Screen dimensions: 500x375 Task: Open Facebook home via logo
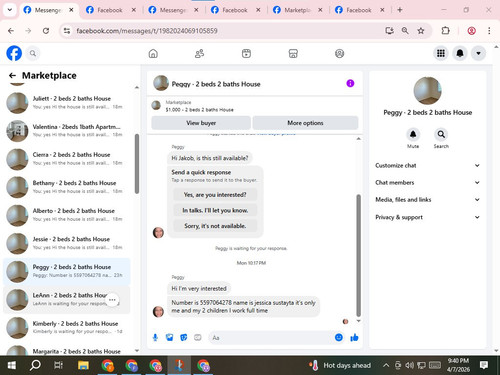(14, 53)
